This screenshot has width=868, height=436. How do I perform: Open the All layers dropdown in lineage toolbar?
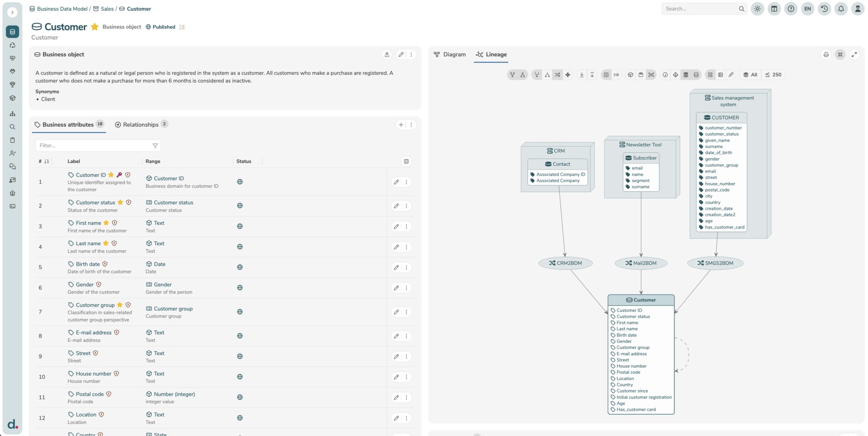click(750, 75)
